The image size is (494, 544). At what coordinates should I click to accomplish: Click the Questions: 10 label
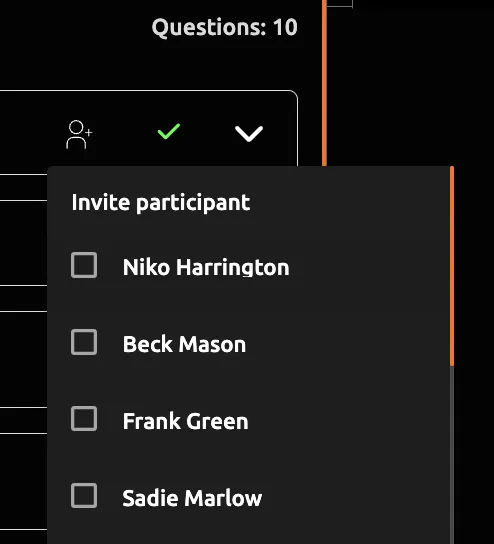point(224,27)
